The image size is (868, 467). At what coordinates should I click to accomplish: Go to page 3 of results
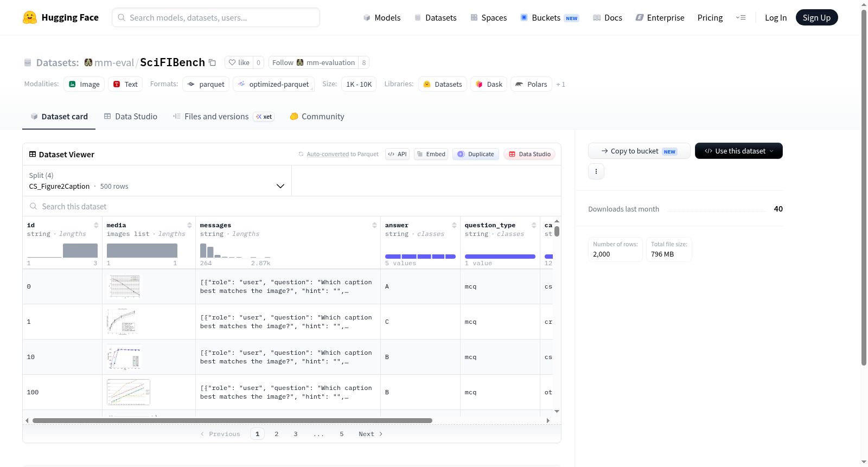coord(296,434)
